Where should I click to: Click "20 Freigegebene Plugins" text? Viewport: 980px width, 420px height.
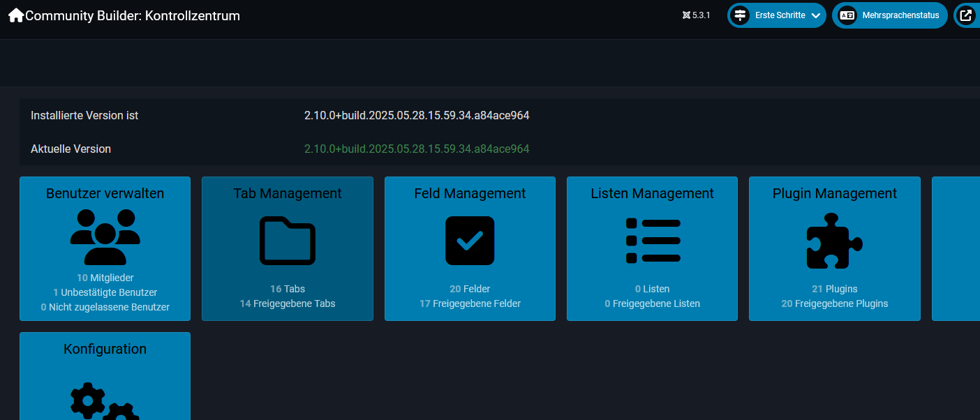point(835,303)
